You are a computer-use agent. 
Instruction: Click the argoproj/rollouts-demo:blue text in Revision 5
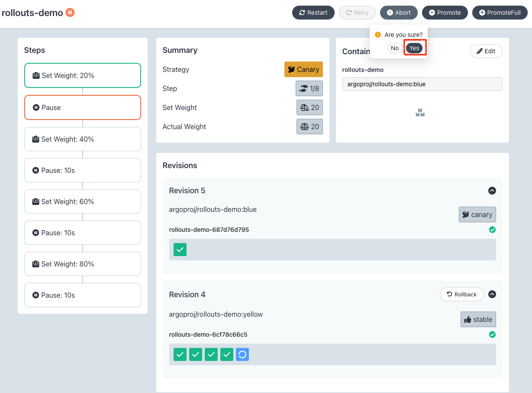pos(213,209)
